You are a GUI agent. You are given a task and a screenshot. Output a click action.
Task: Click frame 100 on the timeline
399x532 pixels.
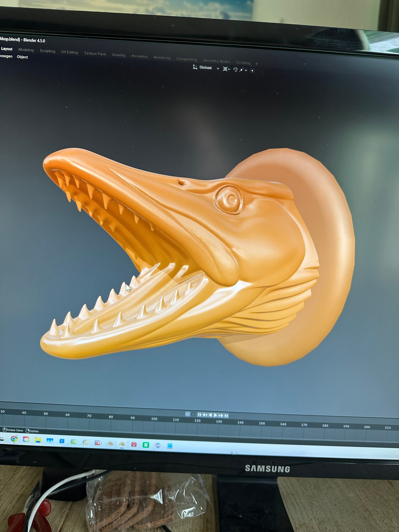coord(154,419)
